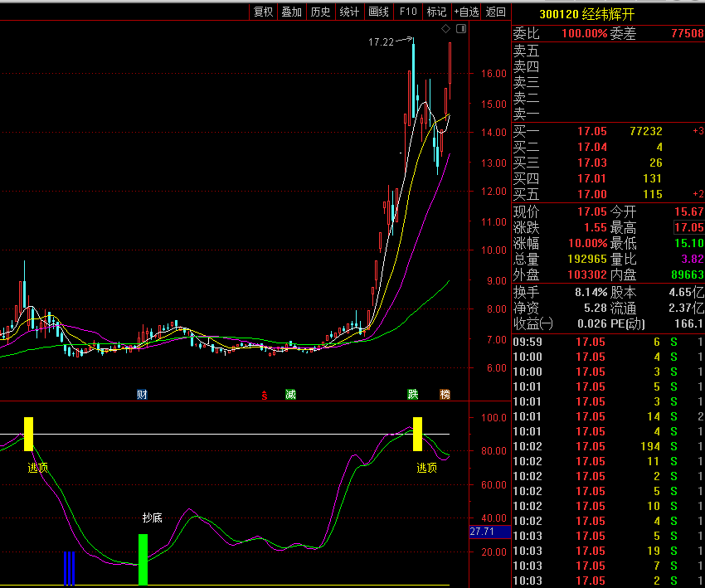Open the 历史 history option

[320, 12]
